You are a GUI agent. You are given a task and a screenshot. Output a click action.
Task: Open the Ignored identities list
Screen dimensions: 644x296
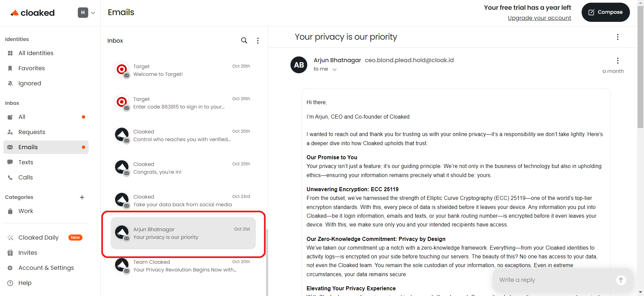click(x=30, y=83)
